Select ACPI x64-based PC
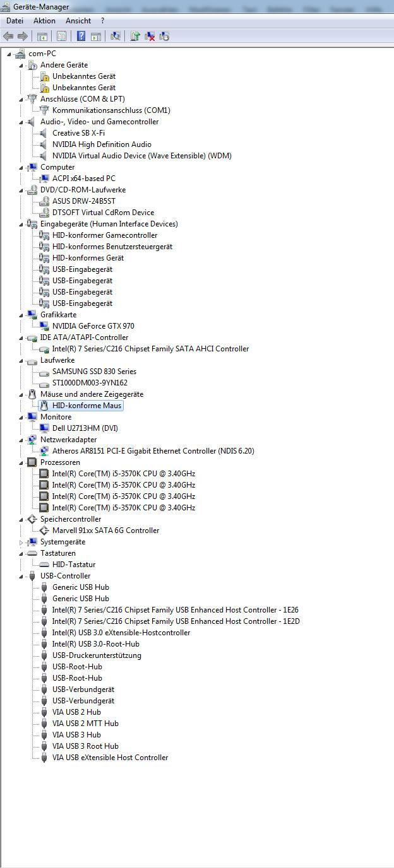Viewport: 394px width, 868px height. 84,179
